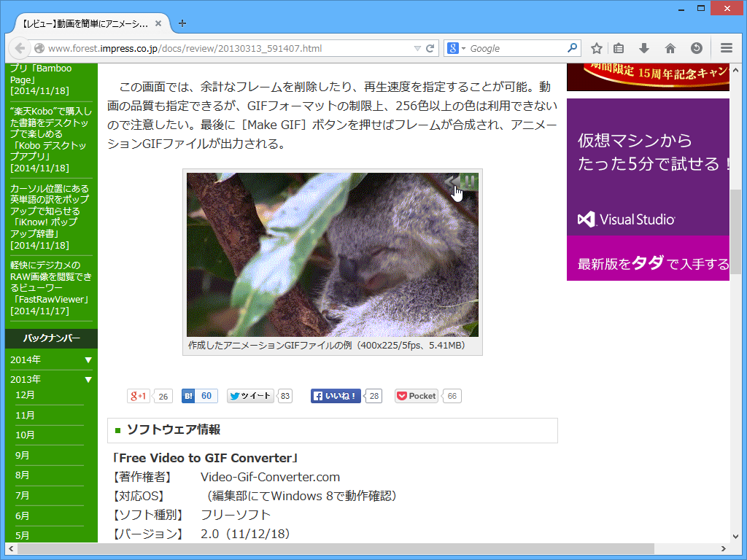Expand the 2014年 archive list
This screenshot has height=560, width=747.
coord(50,359)
